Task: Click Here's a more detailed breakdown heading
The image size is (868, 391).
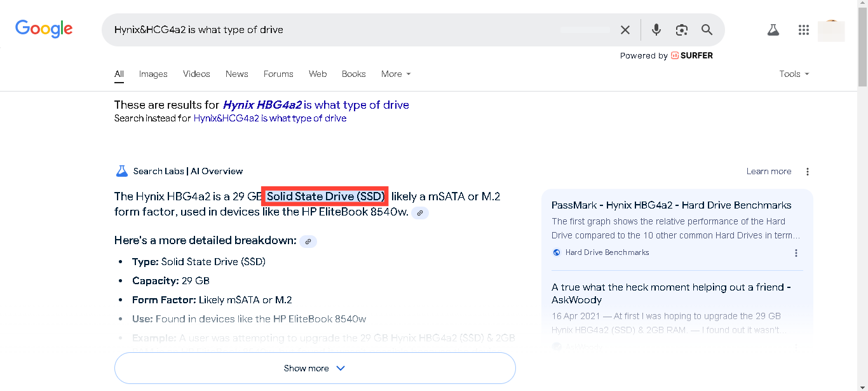Action: [205, 241]
